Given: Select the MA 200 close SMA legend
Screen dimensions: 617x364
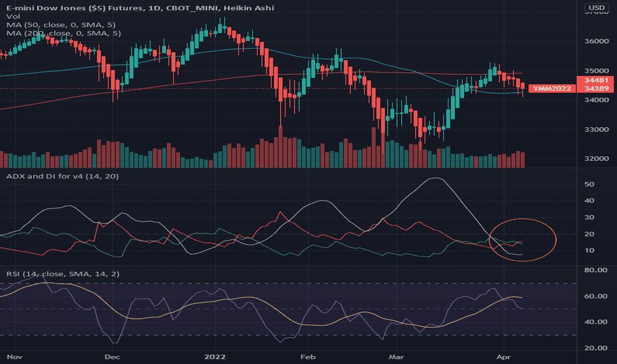Looking at the screenshot, I should (x=64, y=34).
